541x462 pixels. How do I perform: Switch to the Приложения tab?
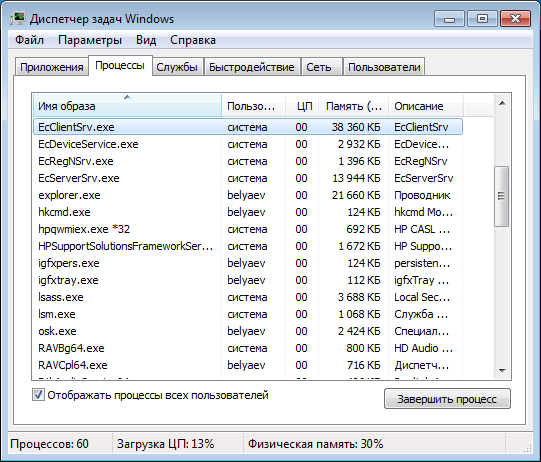51,67
